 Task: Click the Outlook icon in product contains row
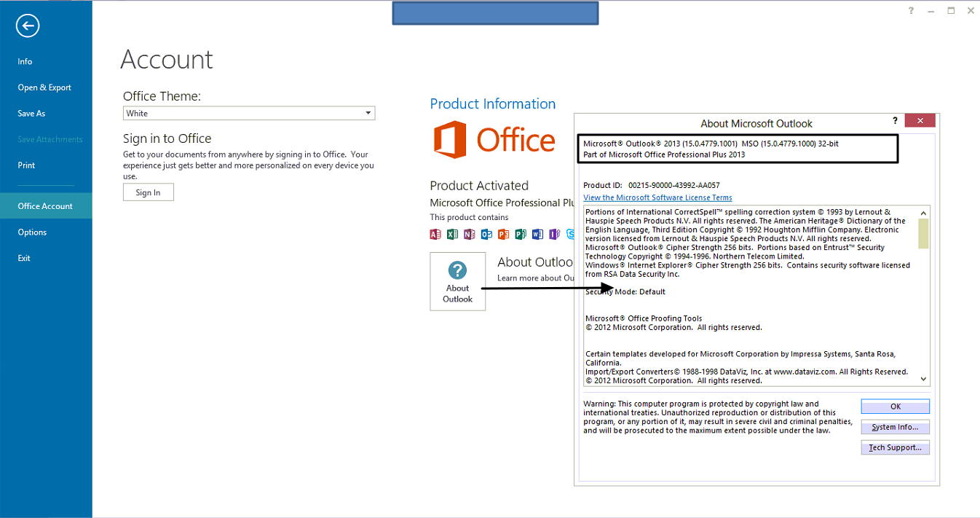(486, 234)
